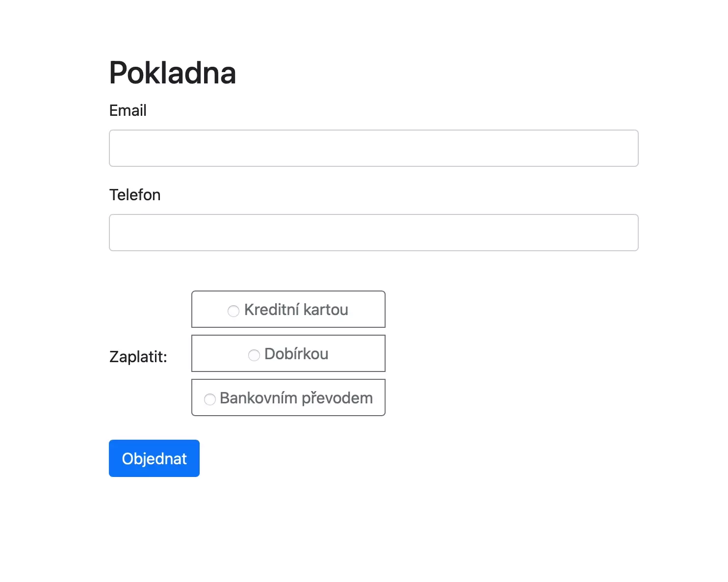Click the Kreditní kartou option box

click(x=288, y=309)
